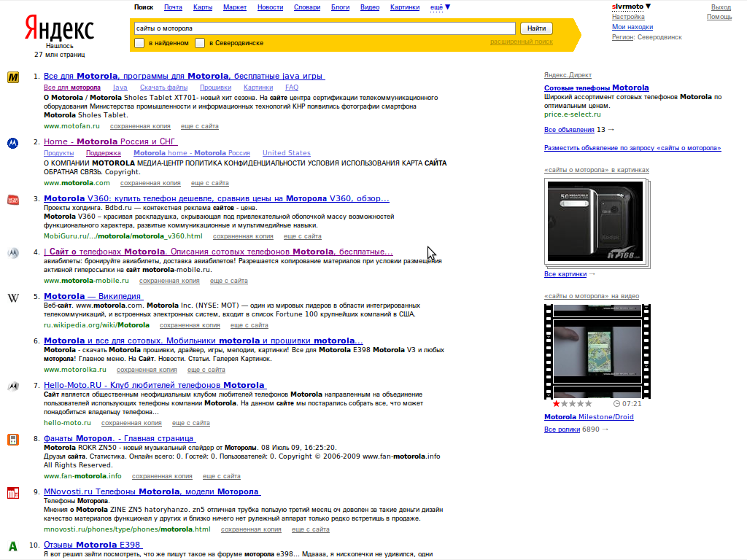Play the Motorola Milestone video thumbnail
The width and height of the screenshot is (747, 560).
pos(597,351)
